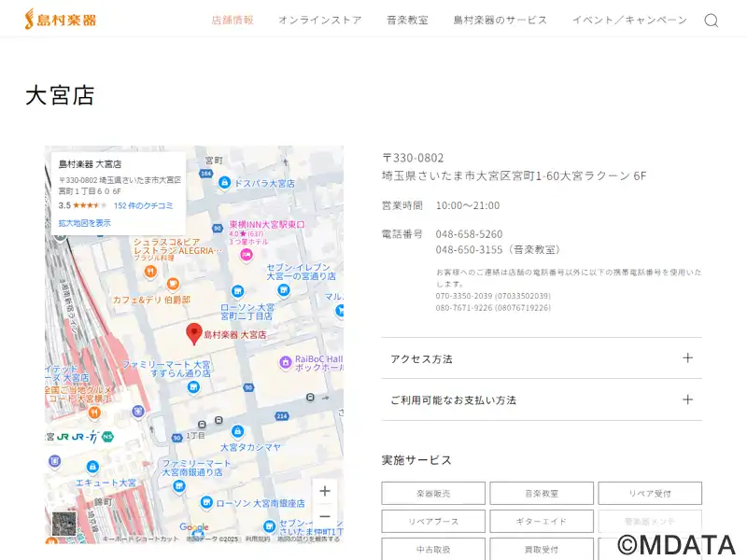Expand ご利用可能なお支払い方法 section
The width and height of the screenshot is (747, 560).
542,400
